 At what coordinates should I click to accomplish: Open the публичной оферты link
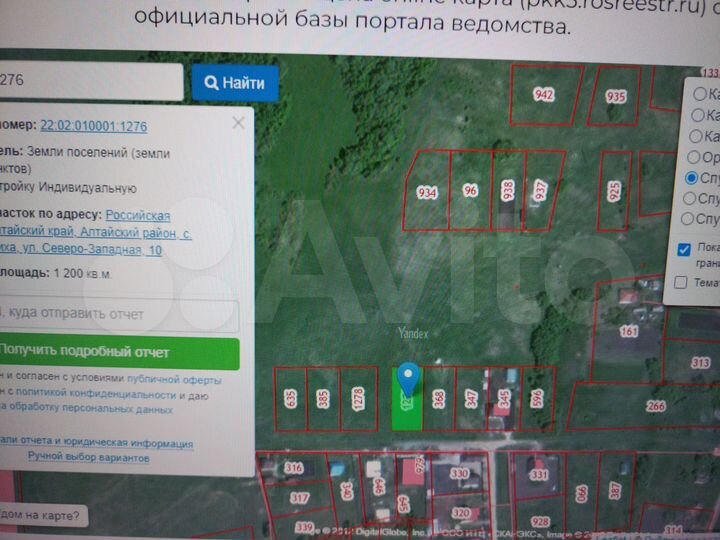point(174,380)
